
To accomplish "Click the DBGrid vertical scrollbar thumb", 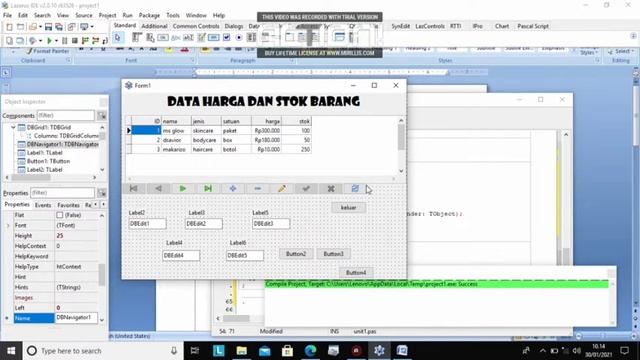I will pos(401,137).
